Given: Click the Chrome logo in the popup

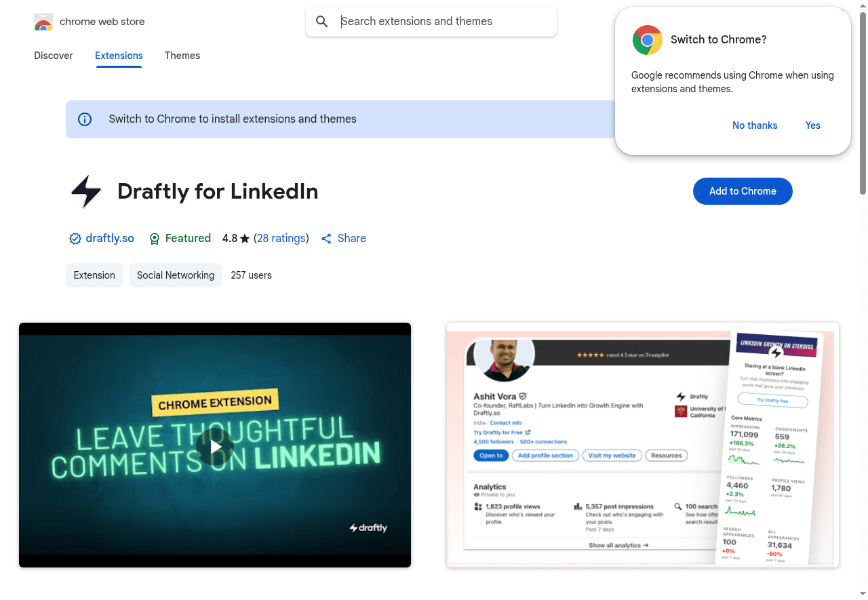Looking at the screenshot, I should tap(647, 40).
